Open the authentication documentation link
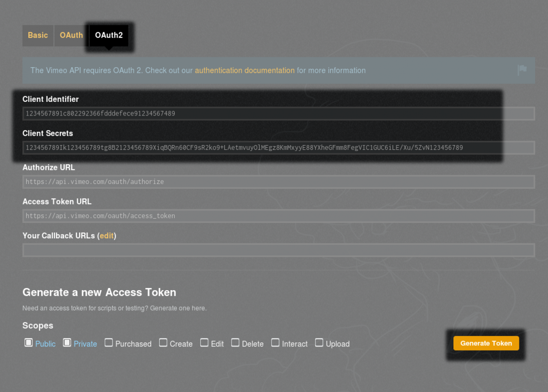 [x=244, y=70]
